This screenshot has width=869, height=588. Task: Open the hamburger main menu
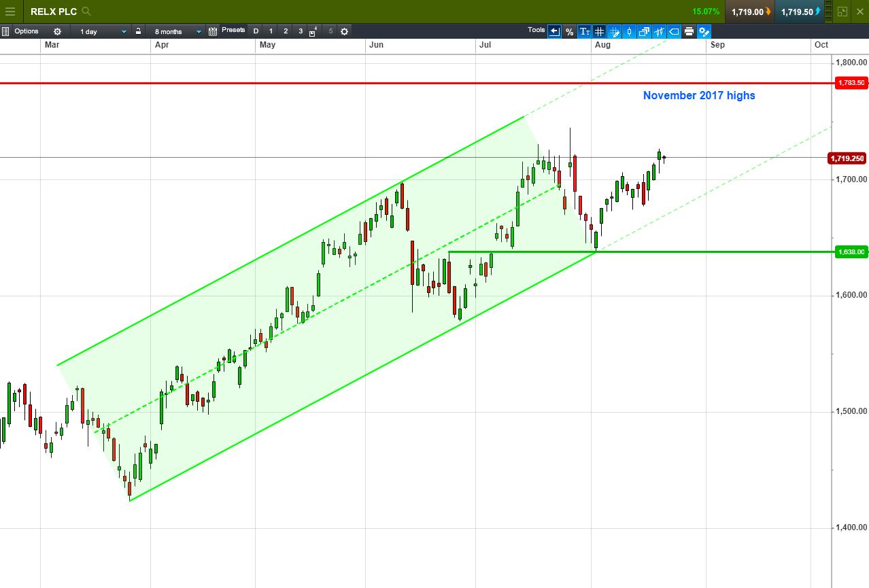pyautogui.click(x=10, y=12)
